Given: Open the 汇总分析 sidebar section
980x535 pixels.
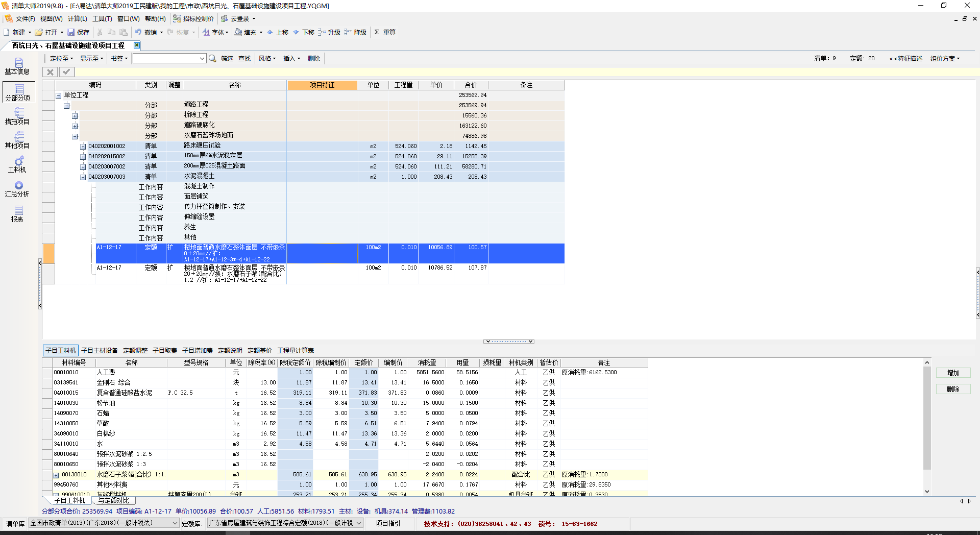Looking at the screenshot, I should click(17, 189).
